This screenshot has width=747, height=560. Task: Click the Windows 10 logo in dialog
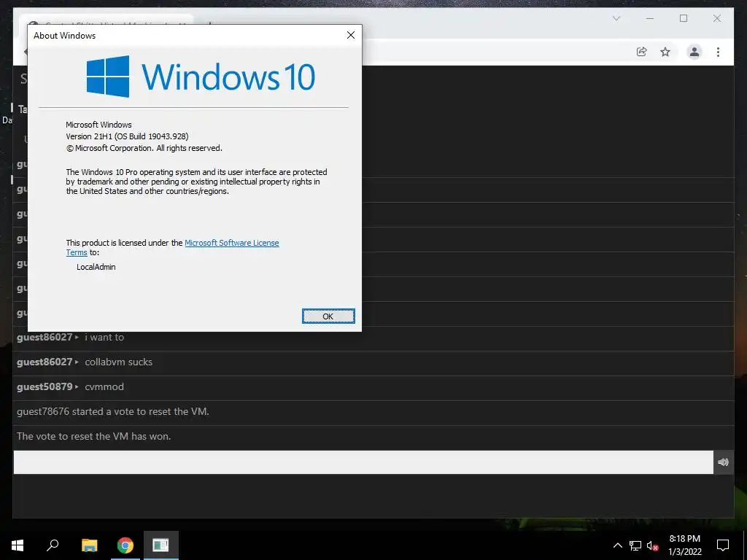pyautogui.click(x=201, y=77)
